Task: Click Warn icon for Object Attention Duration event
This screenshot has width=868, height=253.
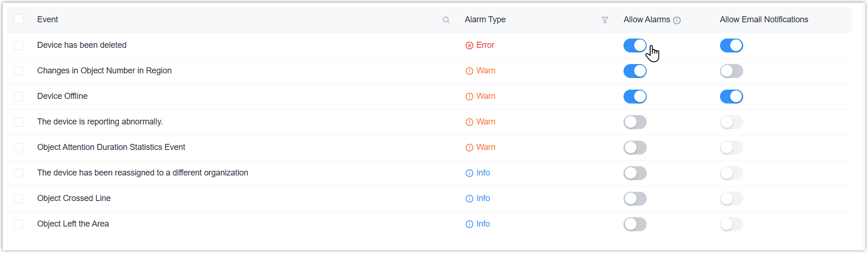Action: [x=469, y=148]
